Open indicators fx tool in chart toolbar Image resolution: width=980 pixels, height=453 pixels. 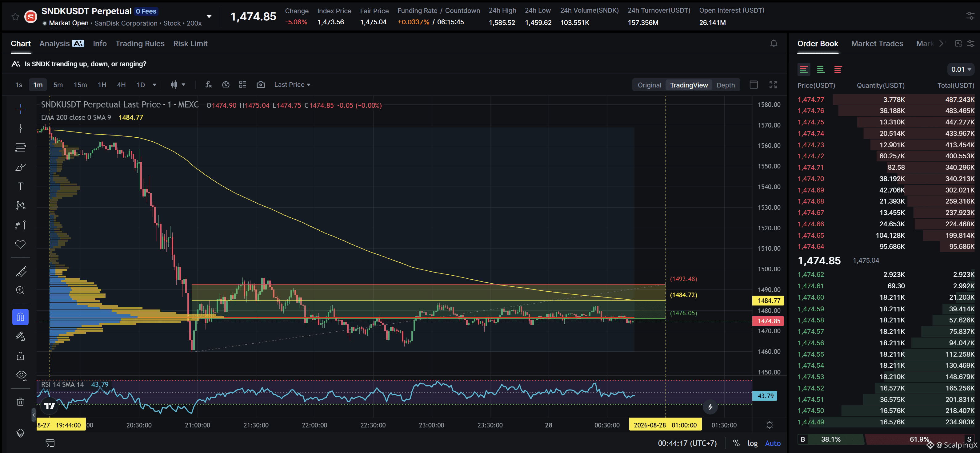coord(209,84)
